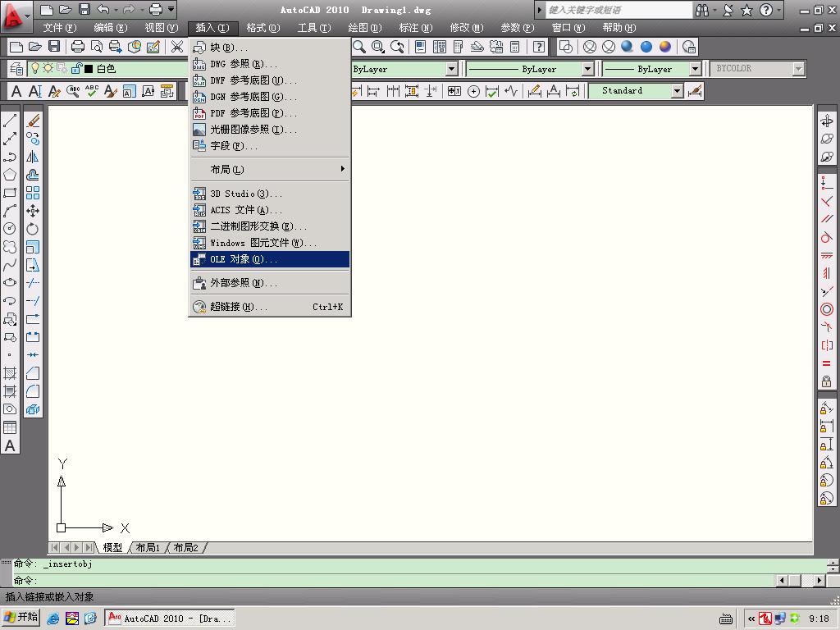Click the Plot printer icon in toolbar
Screen dimensions: 840x630
pos(78,47)
